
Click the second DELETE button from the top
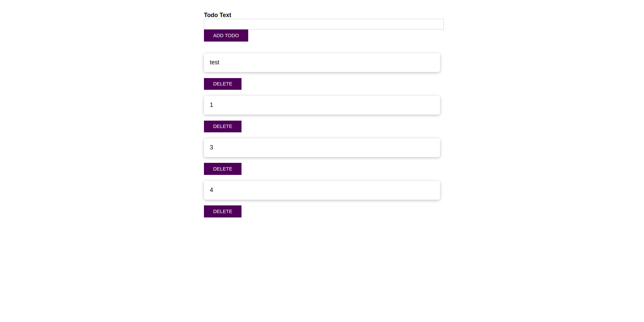222,126
